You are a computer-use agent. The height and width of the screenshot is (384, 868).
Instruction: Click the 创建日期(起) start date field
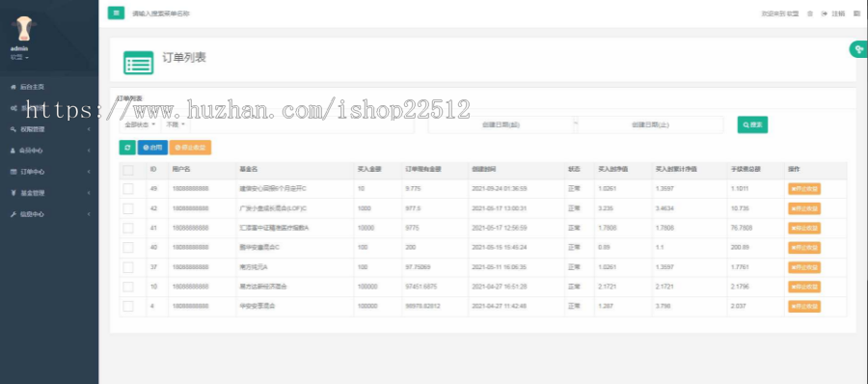[x=501, y=124]
